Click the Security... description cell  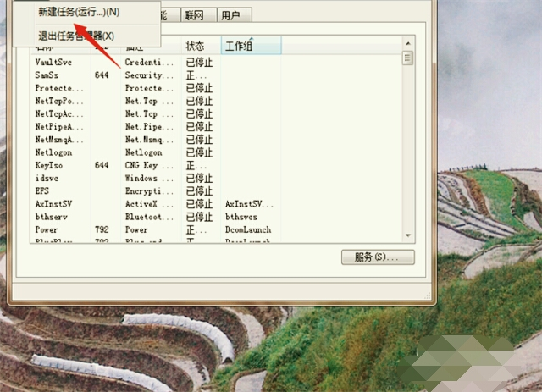(x=149, y=75)
